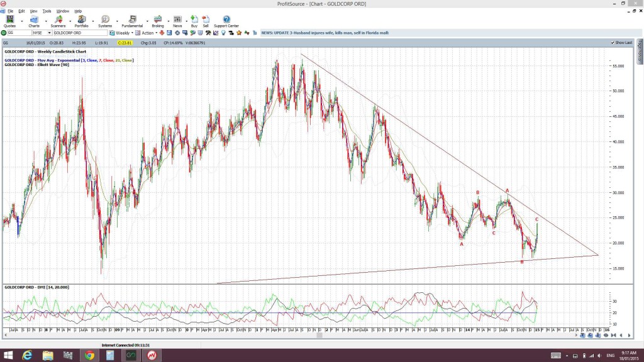Click the green status icon beside GG field
644x362 pixels.
click(x=4, y=33)
